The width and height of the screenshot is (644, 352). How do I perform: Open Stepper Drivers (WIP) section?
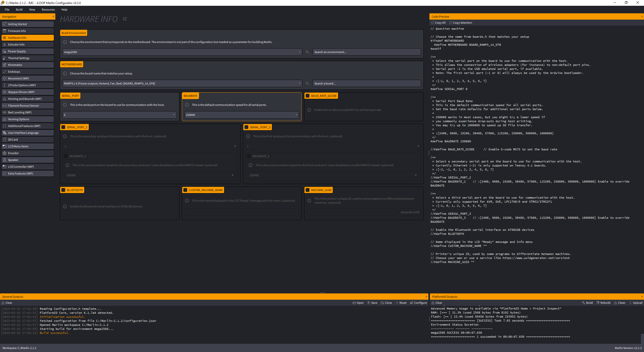[x=28, y=92]
